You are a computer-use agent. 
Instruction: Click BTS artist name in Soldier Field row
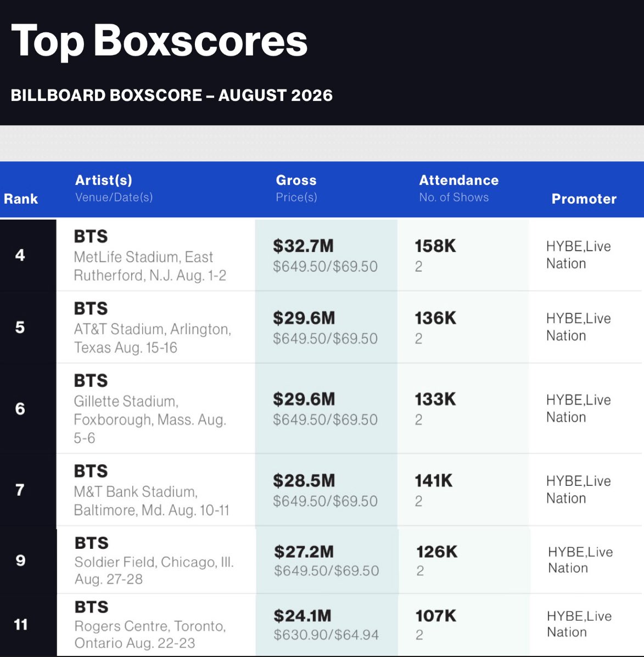[91, 543]
